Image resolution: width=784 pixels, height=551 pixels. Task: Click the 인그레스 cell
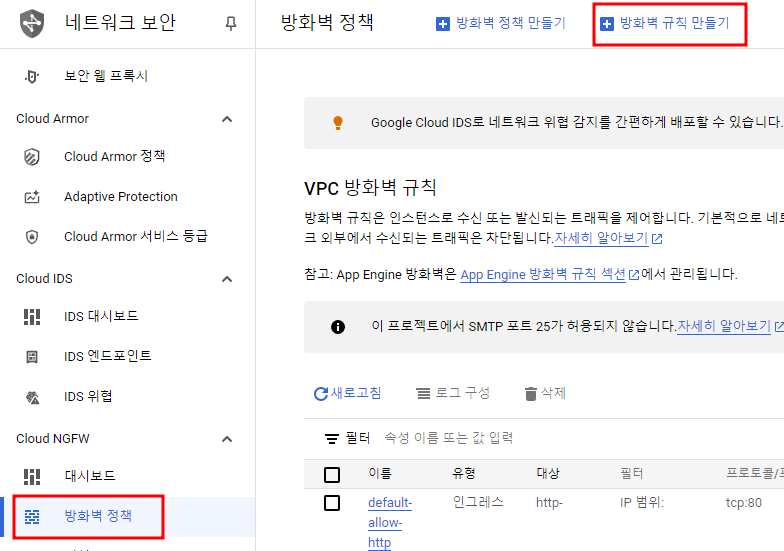(x=478, y=502)
